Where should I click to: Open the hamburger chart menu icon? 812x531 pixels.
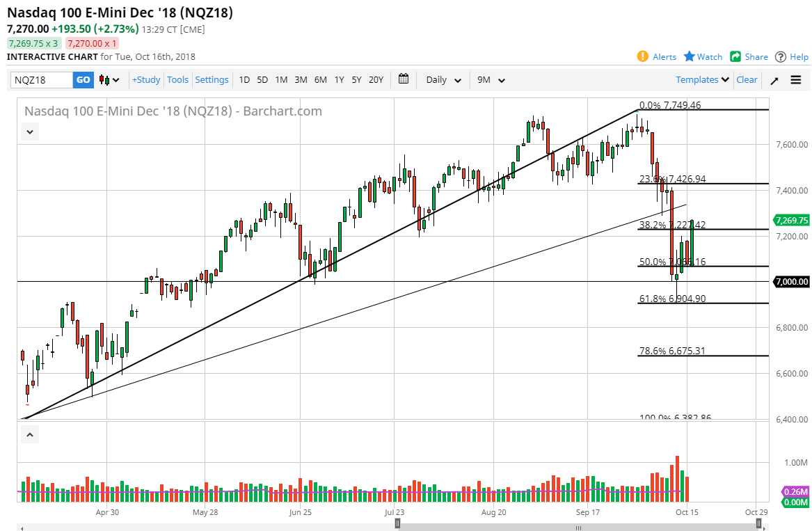[x=795, y=80]
